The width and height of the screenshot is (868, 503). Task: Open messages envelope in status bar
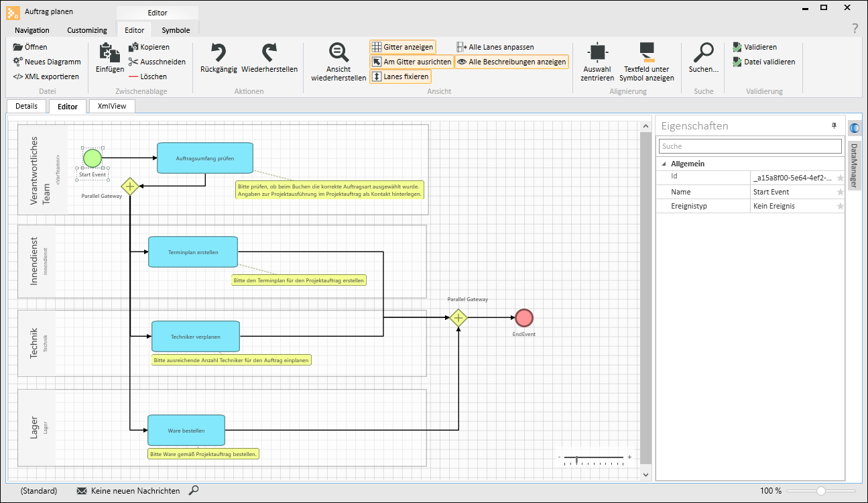click(x=82, y=491)
